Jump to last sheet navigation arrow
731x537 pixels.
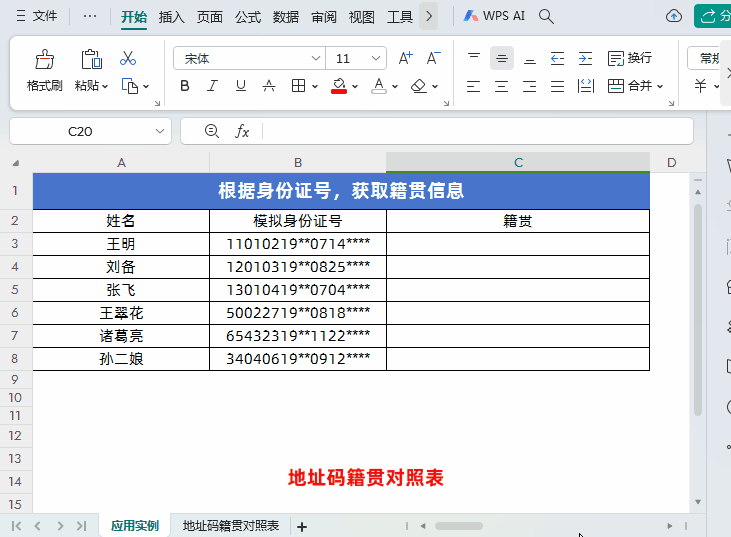click(82, 526)
